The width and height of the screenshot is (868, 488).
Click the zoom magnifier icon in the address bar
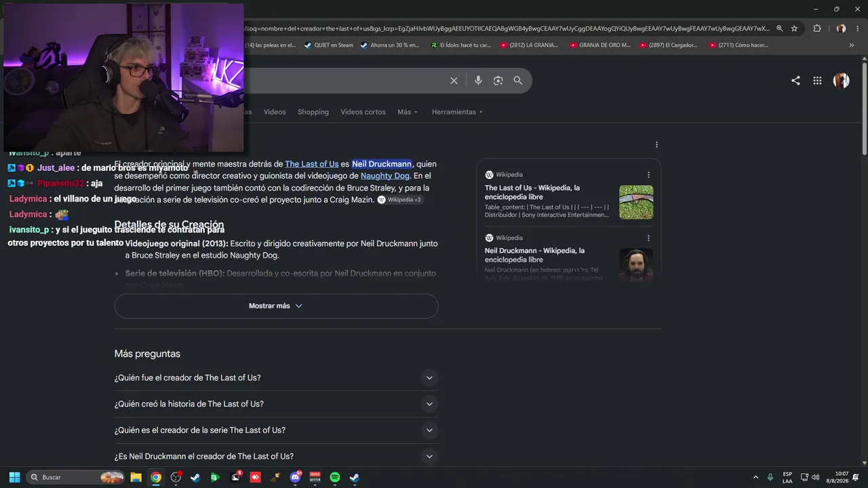[780, 28]
